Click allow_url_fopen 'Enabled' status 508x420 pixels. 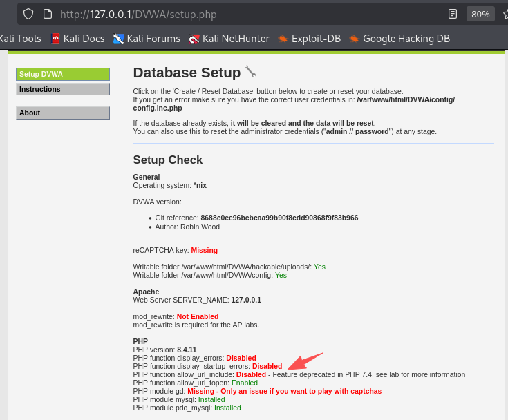point(245,383)
